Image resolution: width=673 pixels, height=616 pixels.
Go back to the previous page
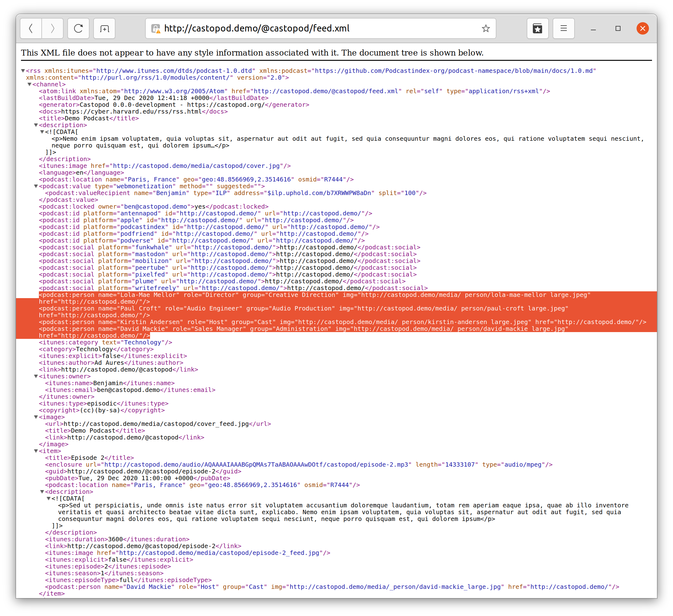click(31, 29)
